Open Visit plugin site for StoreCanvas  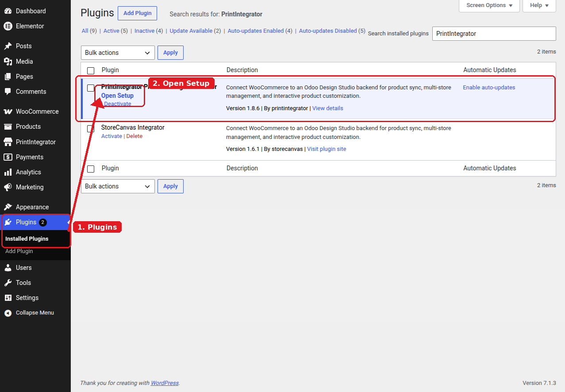point(327,149)
